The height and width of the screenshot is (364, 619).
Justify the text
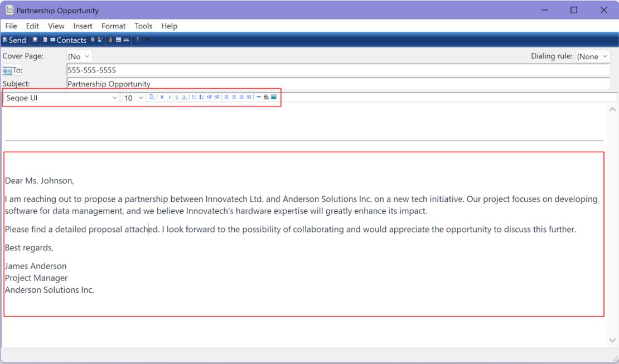pyautogui.click(x=249, y=97)
